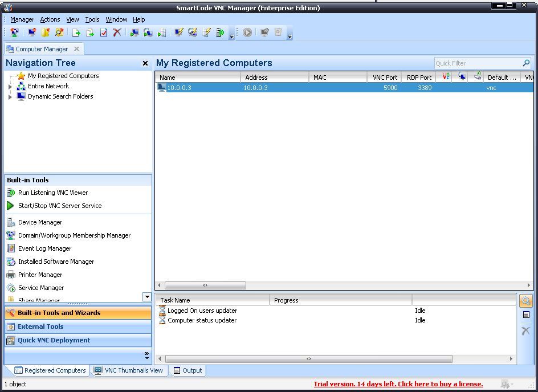Click the properties checkmark toolbar icon
This screenshot has height=392, width=538.
pyautogui.click(x=104, y=32)
